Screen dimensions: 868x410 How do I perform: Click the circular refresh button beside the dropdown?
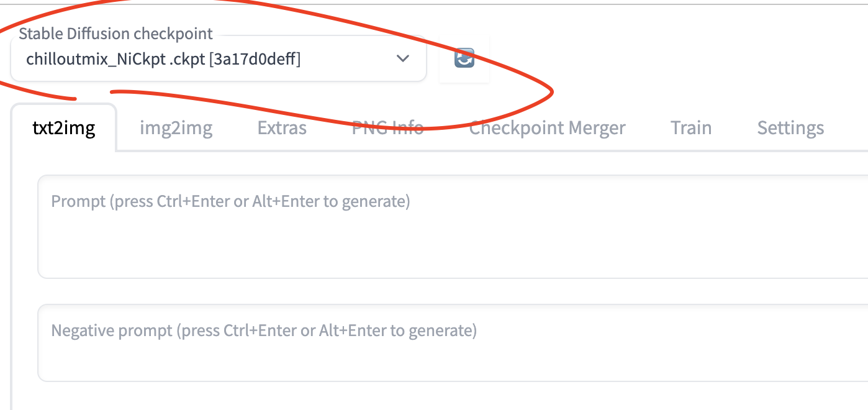point(464,58)
